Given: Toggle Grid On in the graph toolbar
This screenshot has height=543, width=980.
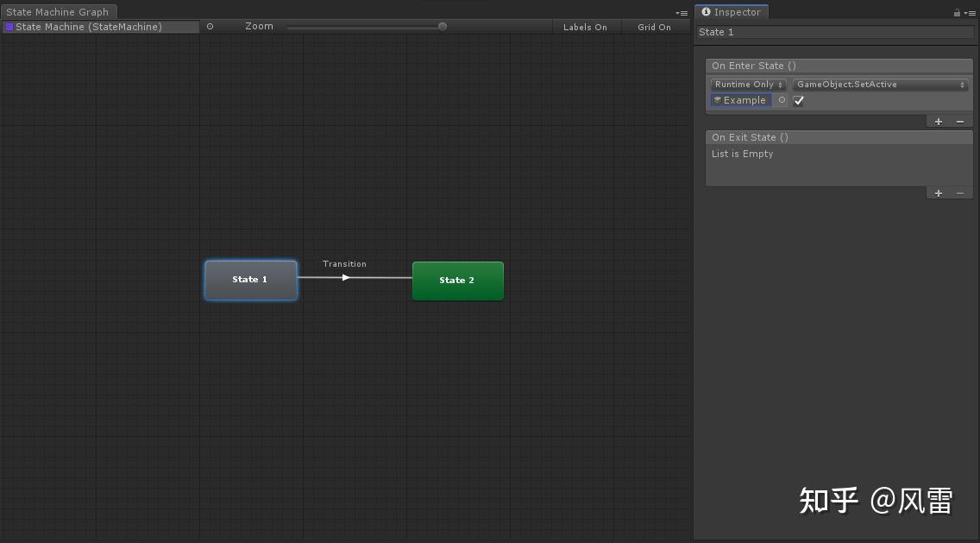Looking at the screenshot, I should coord(655,27).
